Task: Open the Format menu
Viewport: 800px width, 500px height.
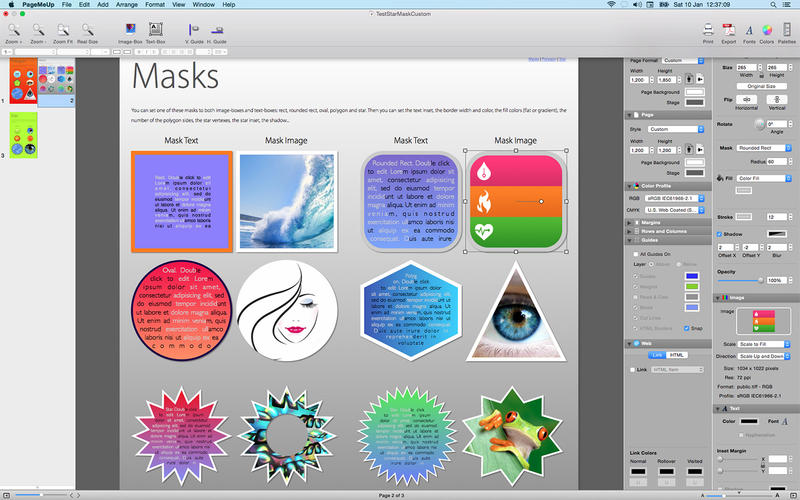Action: point(155,5)
